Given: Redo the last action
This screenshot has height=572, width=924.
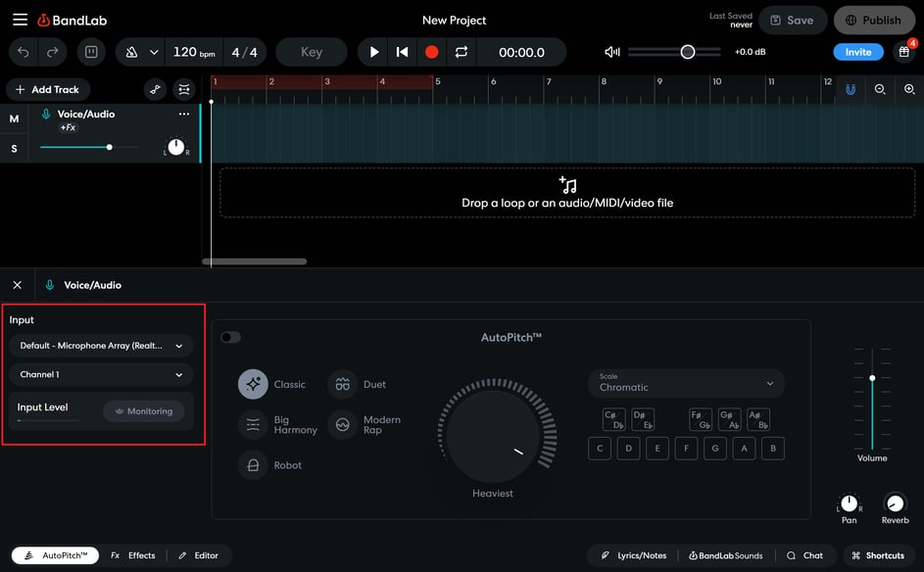Looking at the screenshot, I should (x=53, y=53).
